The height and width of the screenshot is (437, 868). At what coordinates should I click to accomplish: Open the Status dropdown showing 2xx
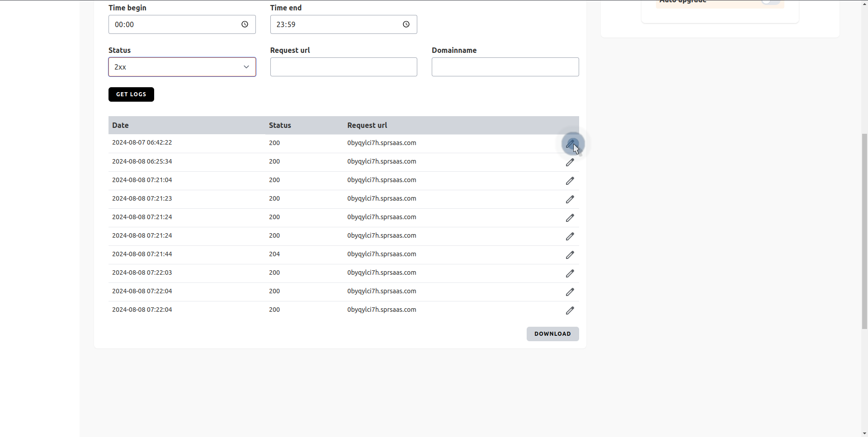[182, 66]
